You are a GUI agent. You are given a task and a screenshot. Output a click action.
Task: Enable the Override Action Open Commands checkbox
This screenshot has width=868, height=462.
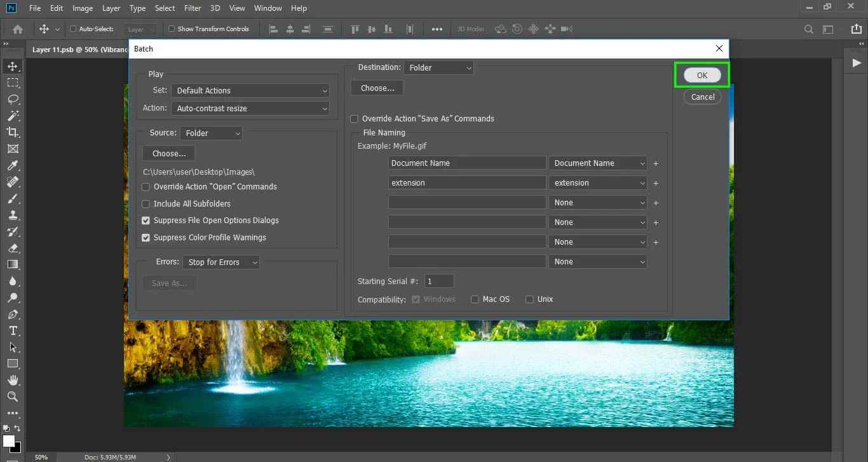point(146,186)
